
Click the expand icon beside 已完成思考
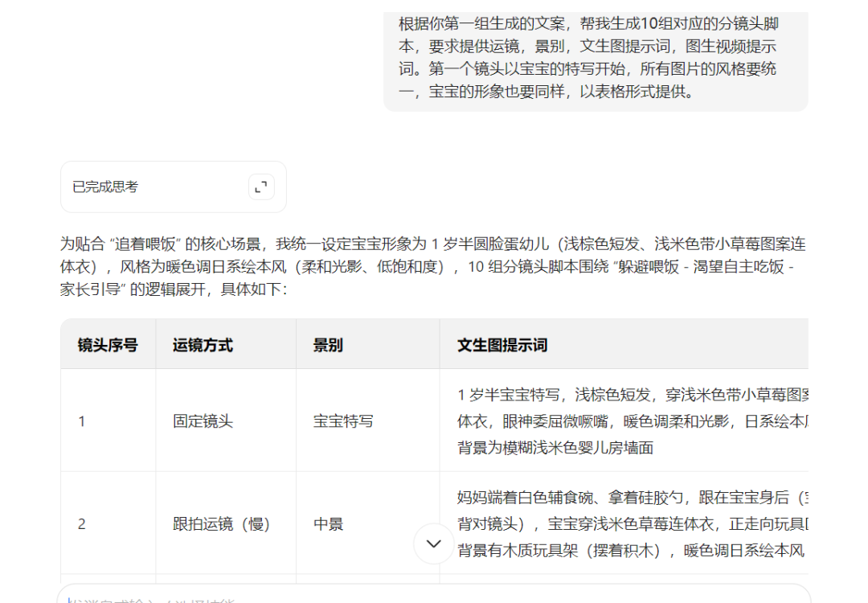260,187
